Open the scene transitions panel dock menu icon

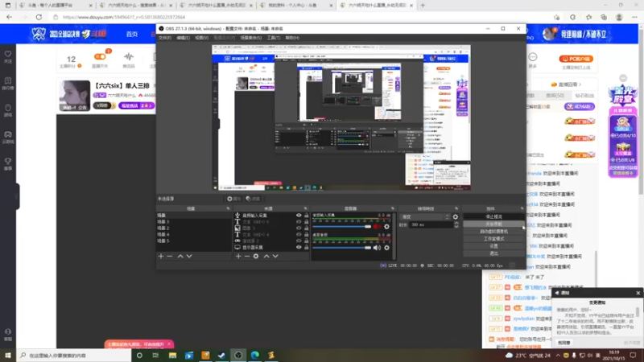click(456, 208)
